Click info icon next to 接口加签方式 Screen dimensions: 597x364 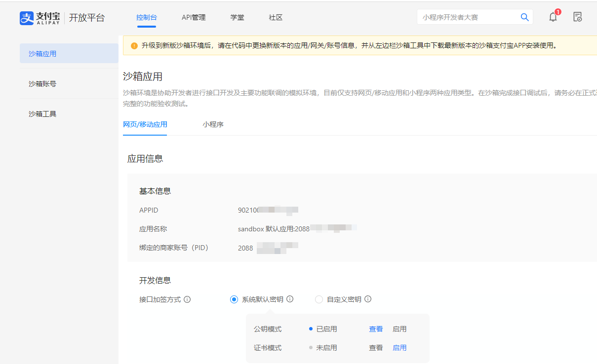[187, 299]
